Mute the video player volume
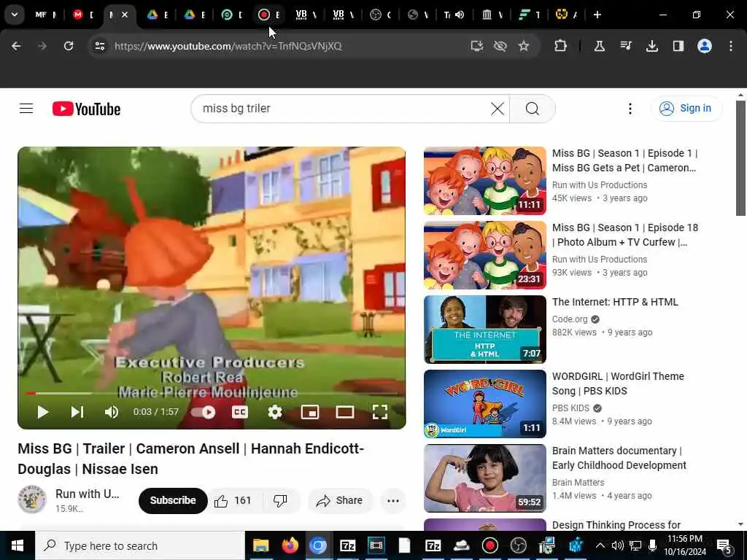This screenshot has height=560, width=747. point(112,412)
